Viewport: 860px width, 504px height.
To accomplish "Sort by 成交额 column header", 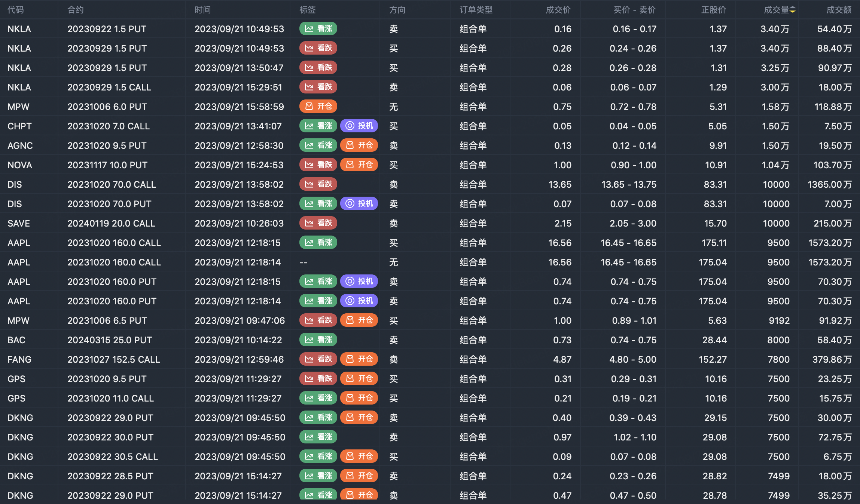I will click(x=839, y=10).
